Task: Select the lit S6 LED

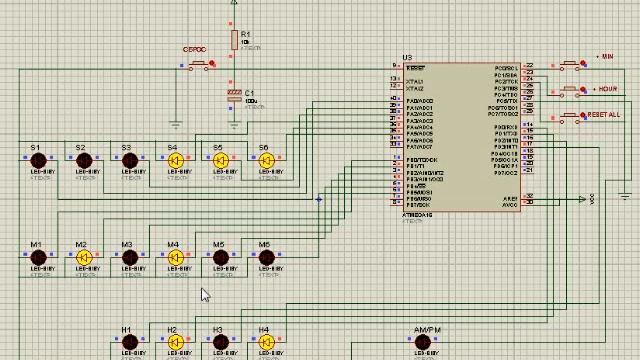Action: [267, 161]
